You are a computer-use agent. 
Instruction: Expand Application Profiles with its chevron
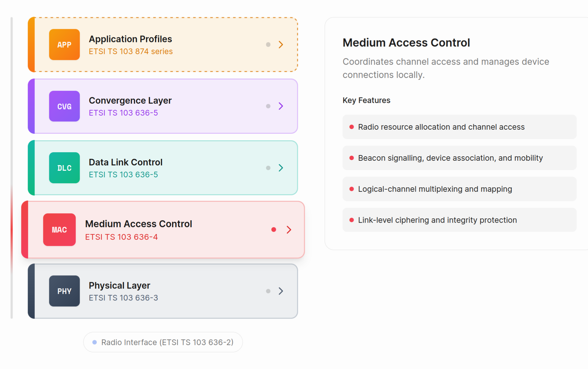point(281,44)
